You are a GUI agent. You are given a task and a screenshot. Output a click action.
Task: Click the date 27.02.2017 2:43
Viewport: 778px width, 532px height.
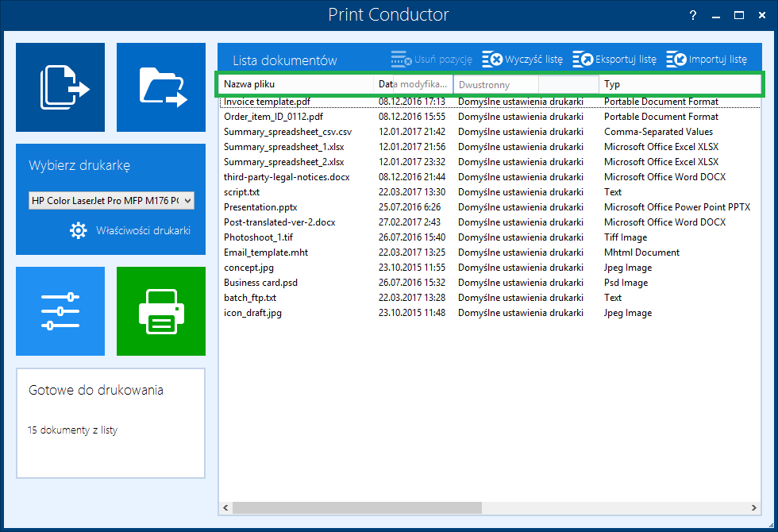[x=410, y=222]
